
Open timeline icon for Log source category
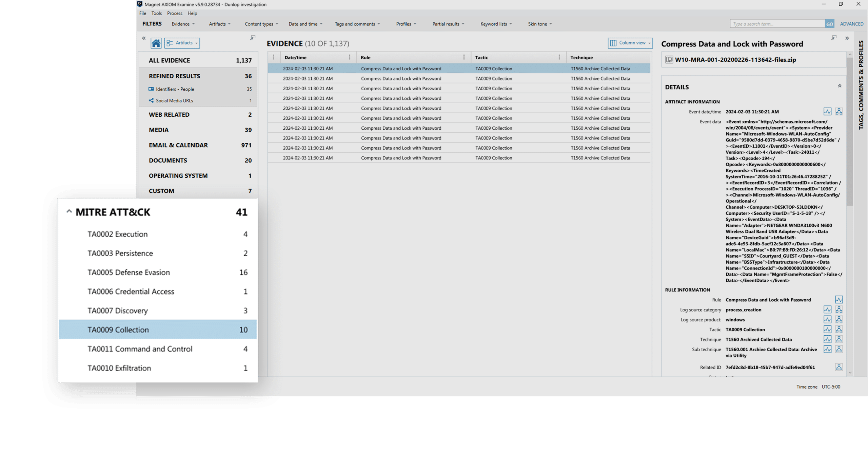pyautogui.click(x=827, y=309)
